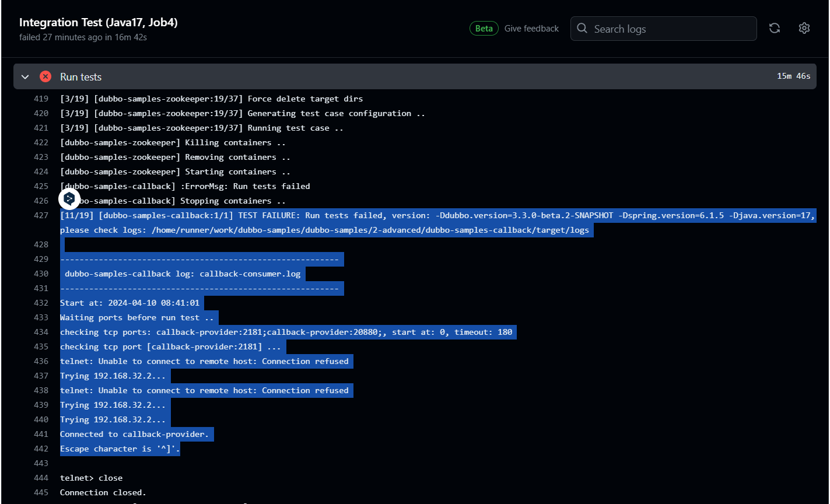
Task: Click the round floating icon on line 426
Action: pos(69,199)
